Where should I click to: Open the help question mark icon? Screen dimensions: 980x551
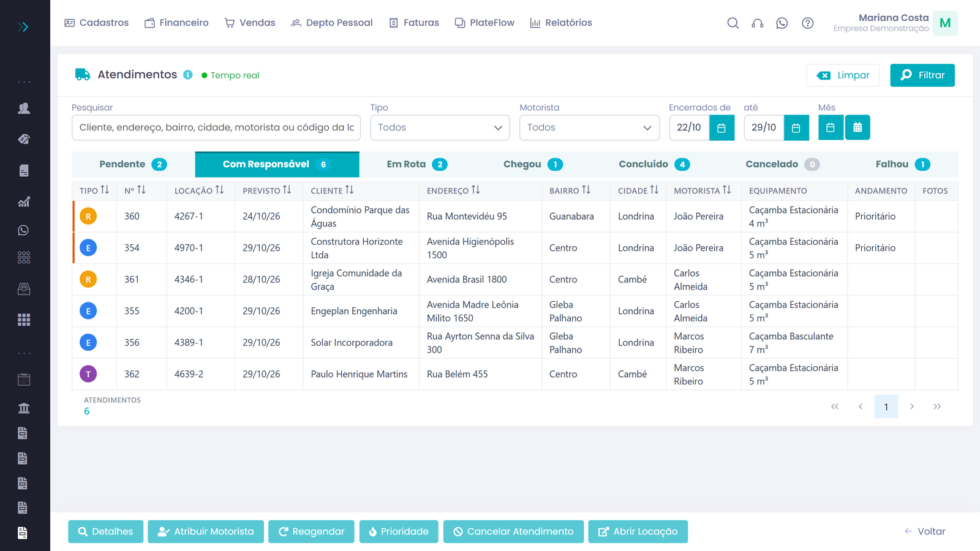(x=808, y=23)
